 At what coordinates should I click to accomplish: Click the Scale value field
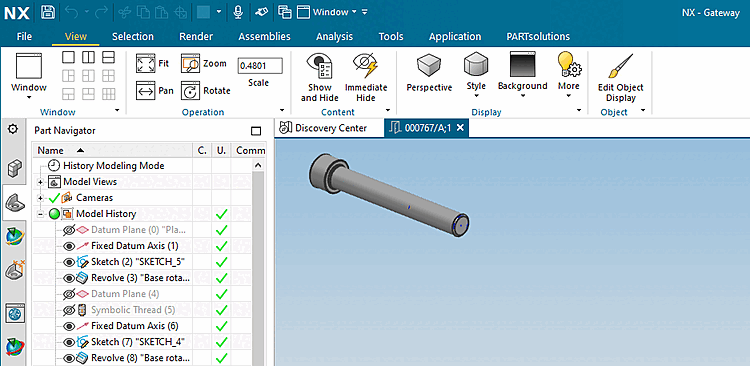(260, 66)
